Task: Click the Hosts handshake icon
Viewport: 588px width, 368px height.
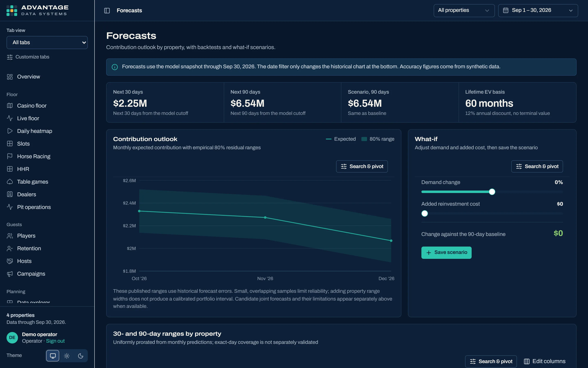Action: click(x=10, y=261)
